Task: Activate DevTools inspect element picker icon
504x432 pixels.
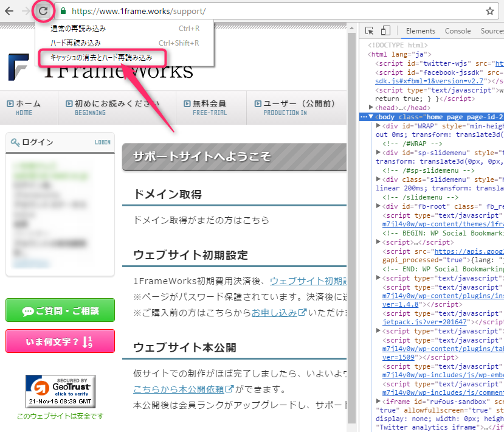Action: click(x=369, y=31)
